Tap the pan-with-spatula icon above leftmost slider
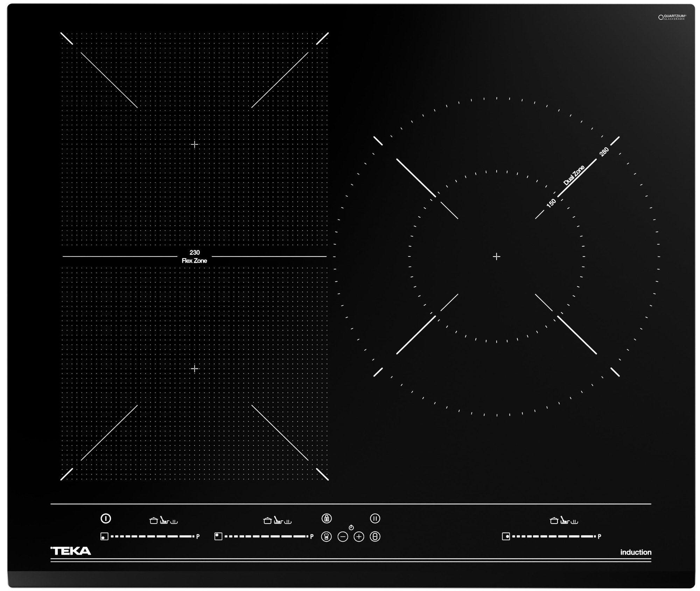 164,520
